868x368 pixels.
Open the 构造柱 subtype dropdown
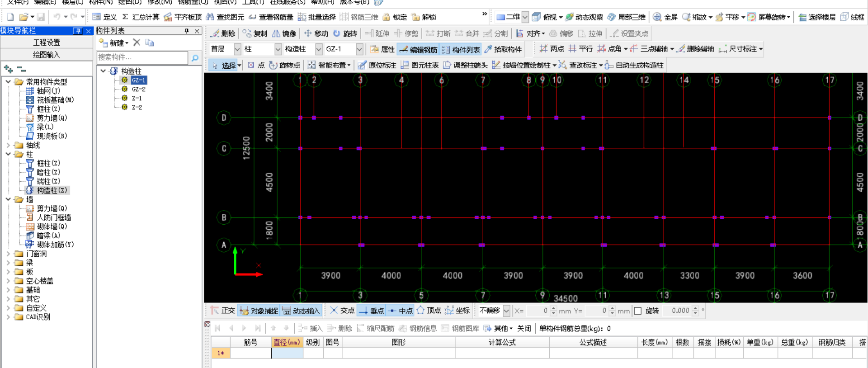(319, 49)
